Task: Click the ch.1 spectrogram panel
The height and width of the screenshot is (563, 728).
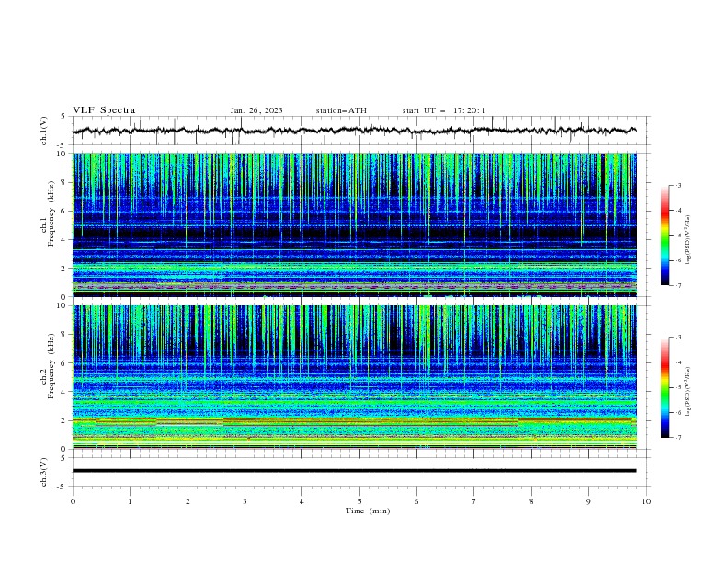Action: point(355,224)
